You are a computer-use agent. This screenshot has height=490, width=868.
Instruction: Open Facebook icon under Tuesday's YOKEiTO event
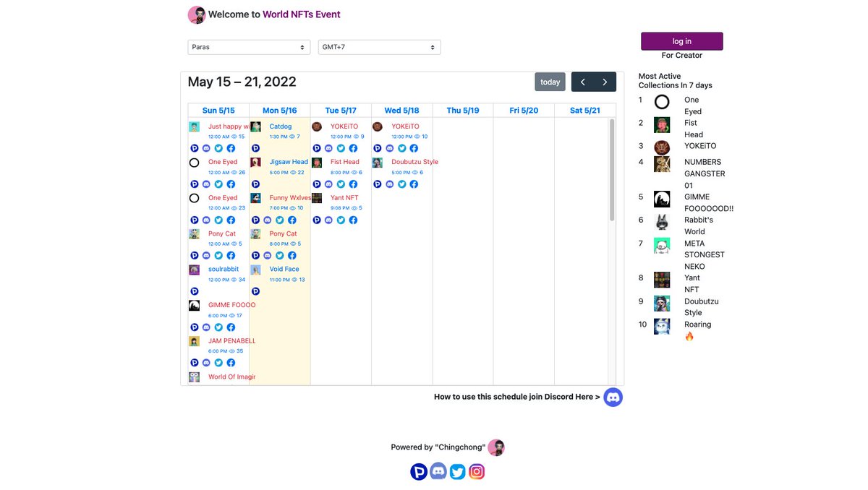pyautogui.click(x=352, y=148)
